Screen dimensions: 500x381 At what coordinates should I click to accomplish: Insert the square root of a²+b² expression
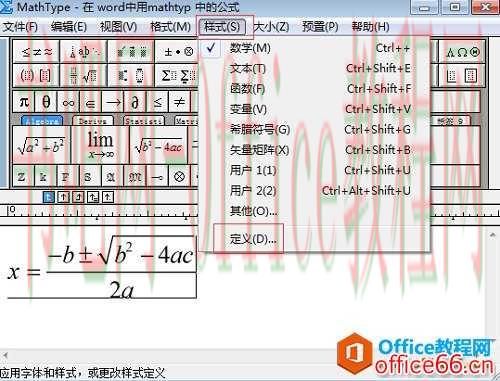(41, 145)
